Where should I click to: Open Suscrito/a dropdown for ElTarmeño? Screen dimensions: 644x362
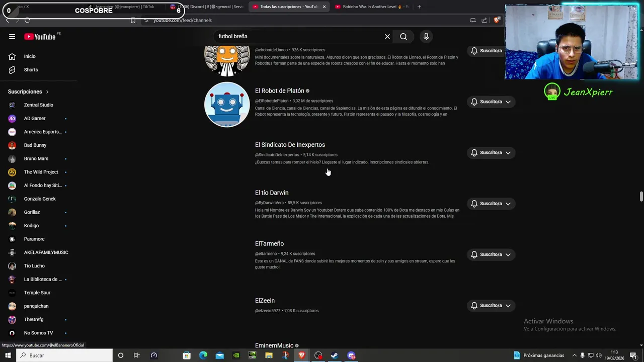[x=491, y=254]
